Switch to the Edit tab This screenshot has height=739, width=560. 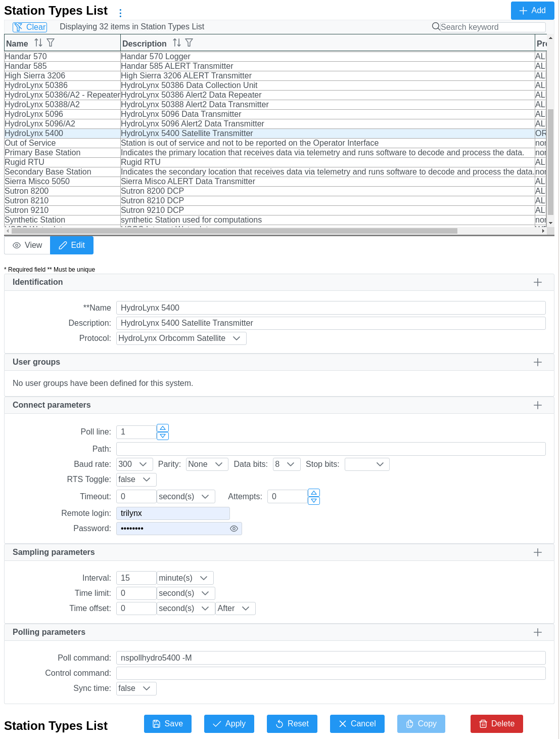click(x=72, y=245)
